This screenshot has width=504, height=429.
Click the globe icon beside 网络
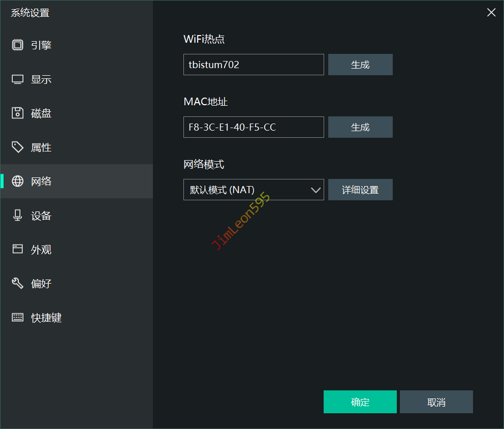[x=18, y=181]
